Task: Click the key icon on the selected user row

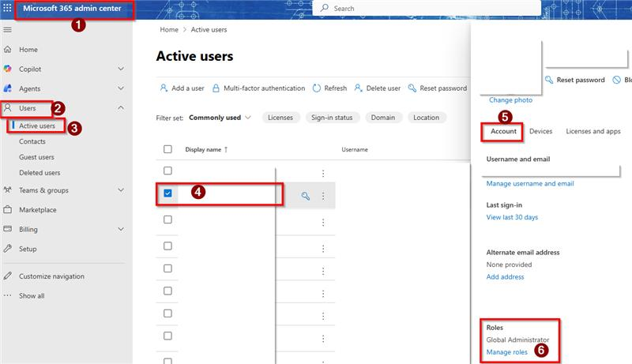Action: coord(306,196)
